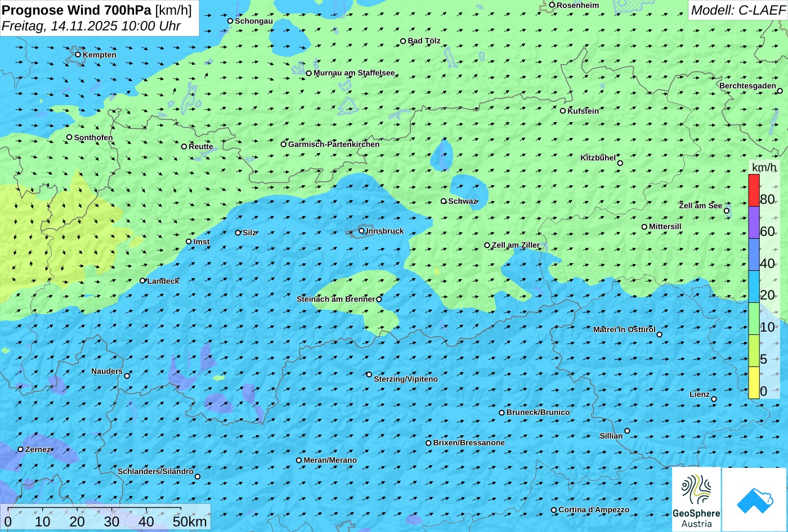The image size is (788, 532).
Task: Click the green 10 km/h legend swatch
Action: pos(754,319)
